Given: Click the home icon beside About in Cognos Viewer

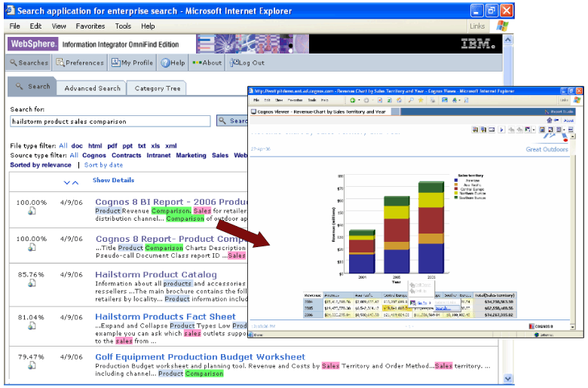Looking at the screenshot, I should (x=550, y=121).
